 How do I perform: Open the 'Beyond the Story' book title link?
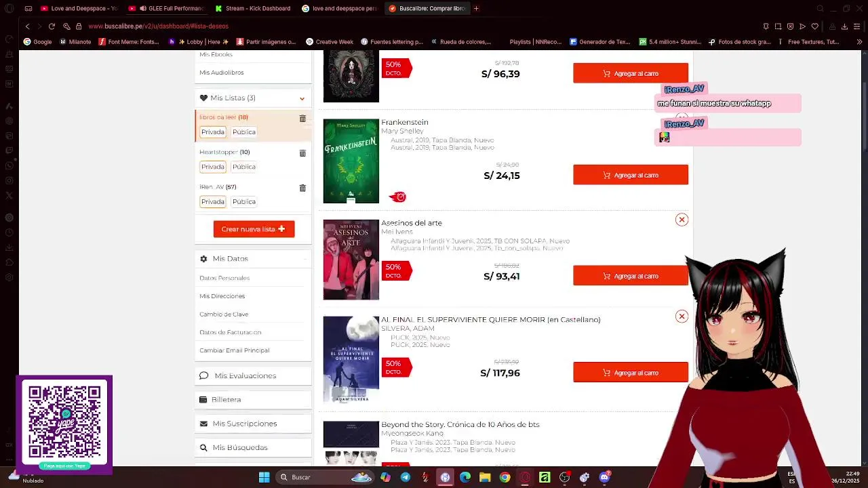coord(460,424)
